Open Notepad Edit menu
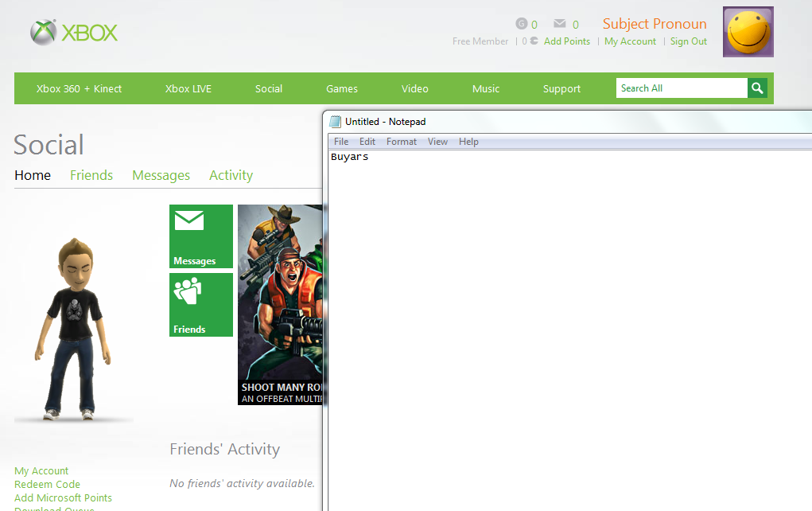The height and width of the screenshot is (511, 812). [x=367, y=142]
